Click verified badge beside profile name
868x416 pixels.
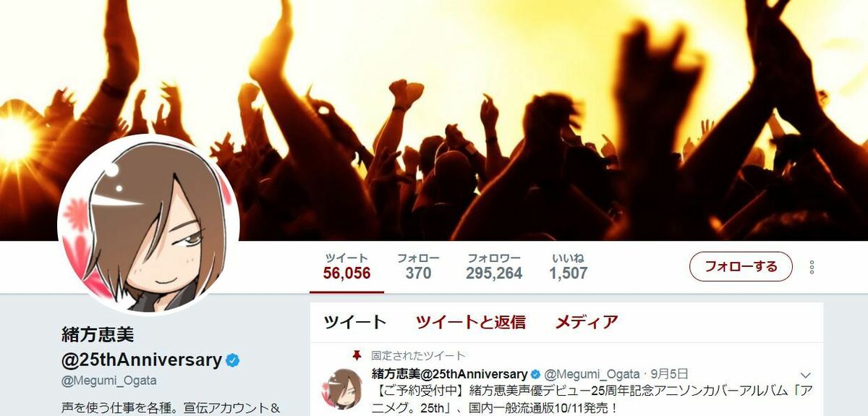[232, 360]
